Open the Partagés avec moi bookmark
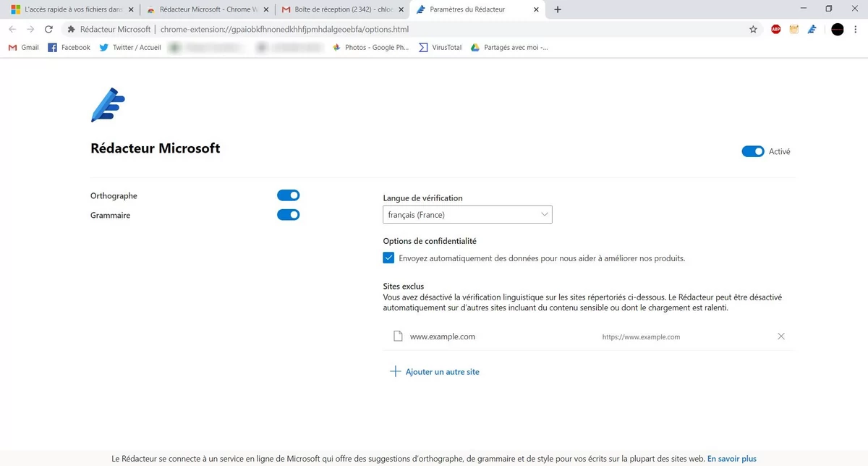Viewport: 868px width, 466px height. [509, 47]
